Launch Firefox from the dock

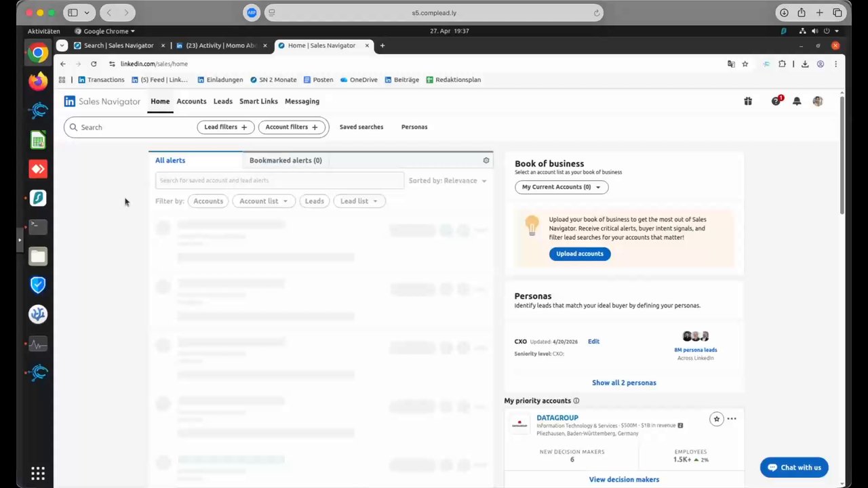38,81
